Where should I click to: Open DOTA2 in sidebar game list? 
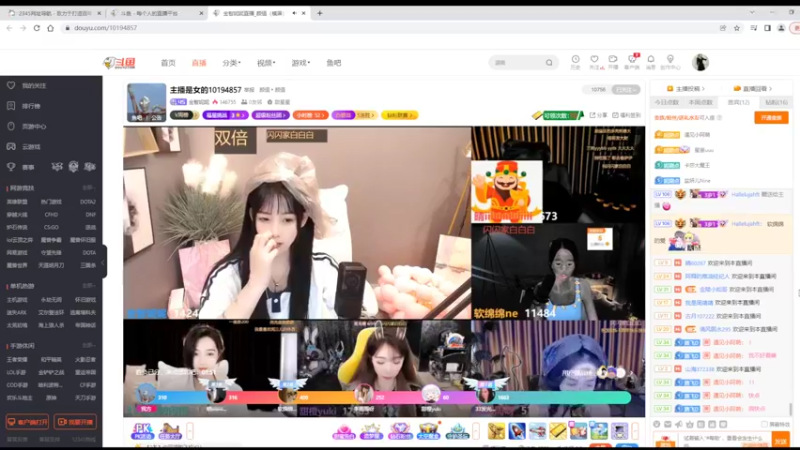click(x=88, y=202)
